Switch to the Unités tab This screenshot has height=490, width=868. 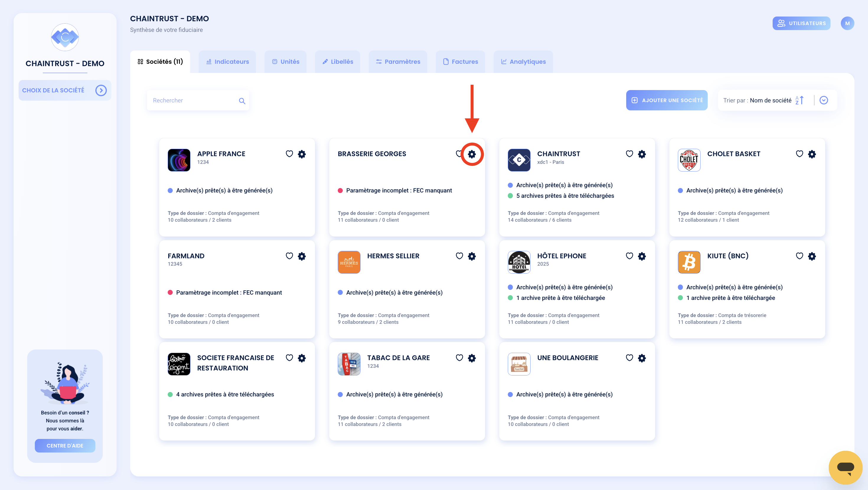coord(285,62)
